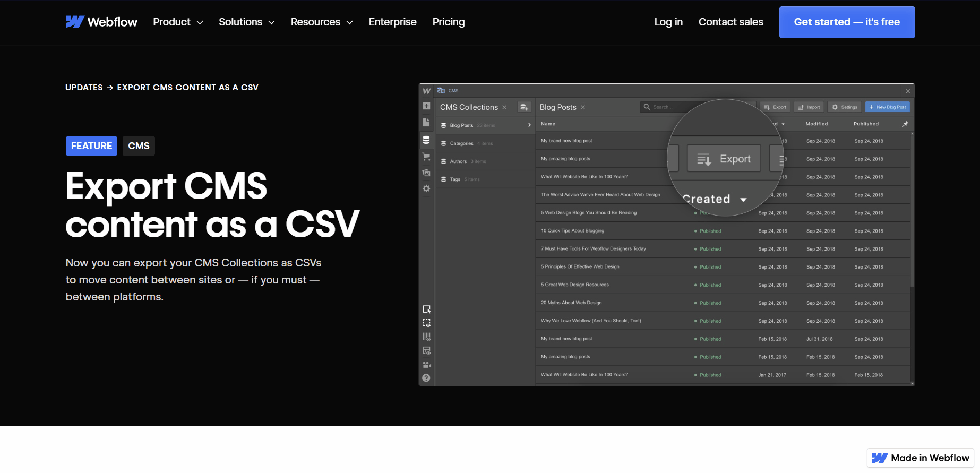Toggle the grid overlay visibility icon
This screenshot has width=980, height=473.
click(426, 337)
